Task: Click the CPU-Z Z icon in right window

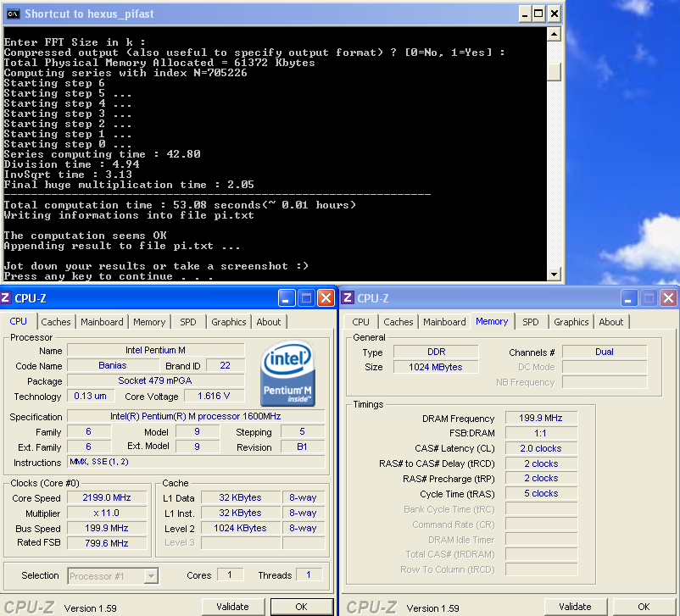Action: pos(348,297)
